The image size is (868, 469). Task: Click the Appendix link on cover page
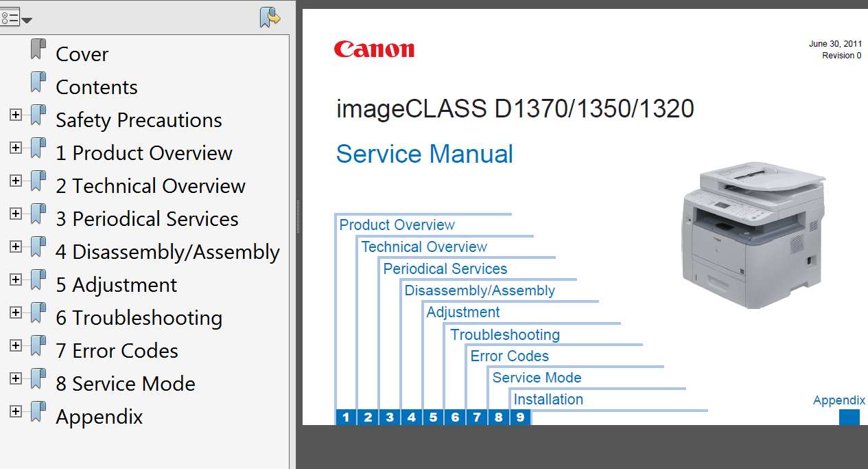tap(839, 400)
